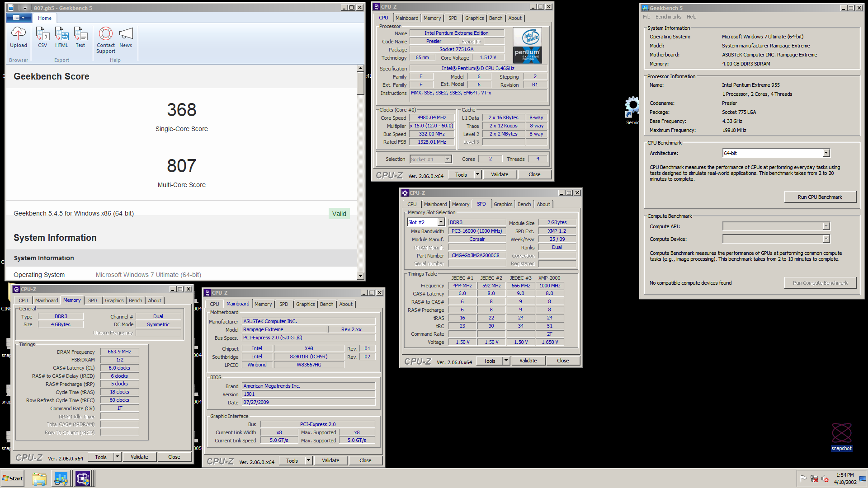This screenshot has width=868, height=488.
Task: Expand Tools arrow in CPU-Z Memory window
Action: pyautogui.click(x=117, y=457)
